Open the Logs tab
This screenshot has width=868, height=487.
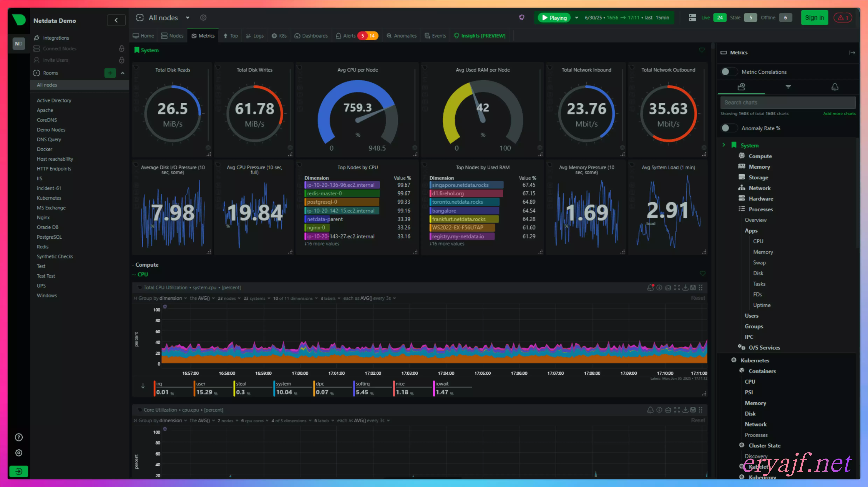[255, 36]
